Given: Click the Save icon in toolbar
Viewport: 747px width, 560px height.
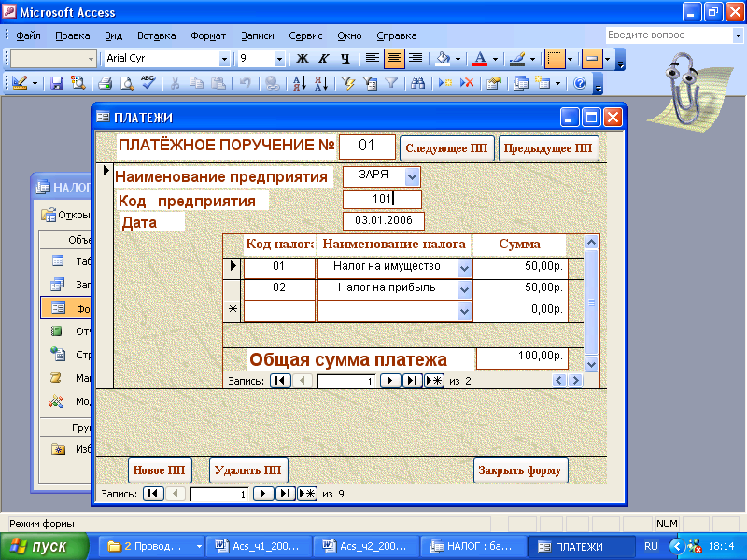Looking at the screenshot, I should click(57, 83).
